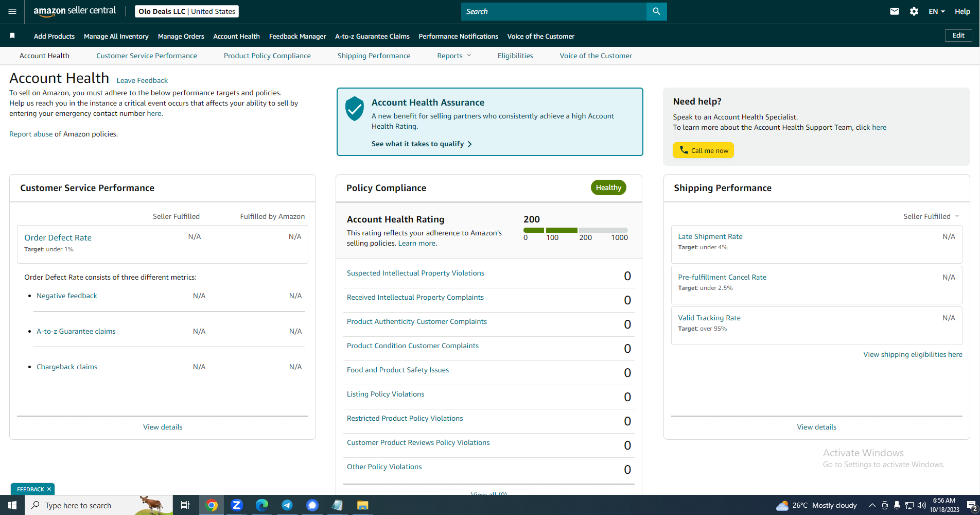Go to Manage Orders

coord(181,36)
